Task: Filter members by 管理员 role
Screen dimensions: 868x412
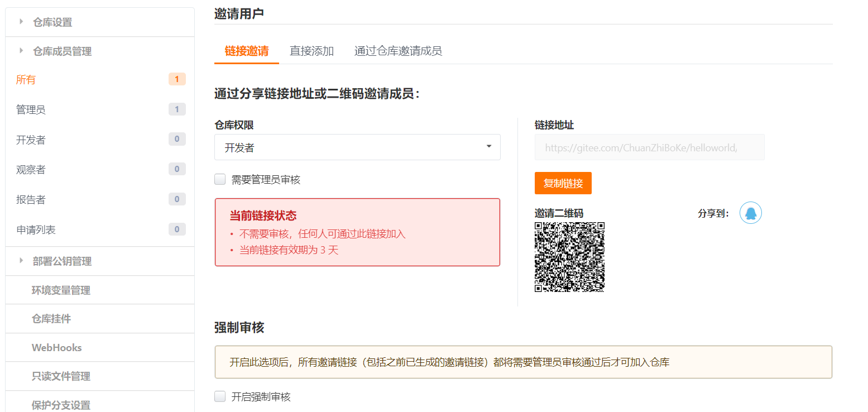Action: tap(100, 109)
